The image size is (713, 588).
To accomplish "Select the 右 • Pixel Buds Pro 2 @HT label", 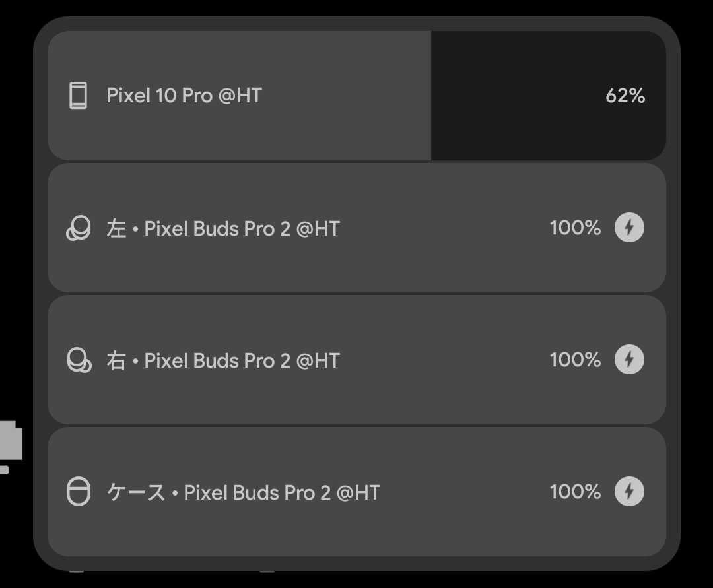I will point(222,360).
